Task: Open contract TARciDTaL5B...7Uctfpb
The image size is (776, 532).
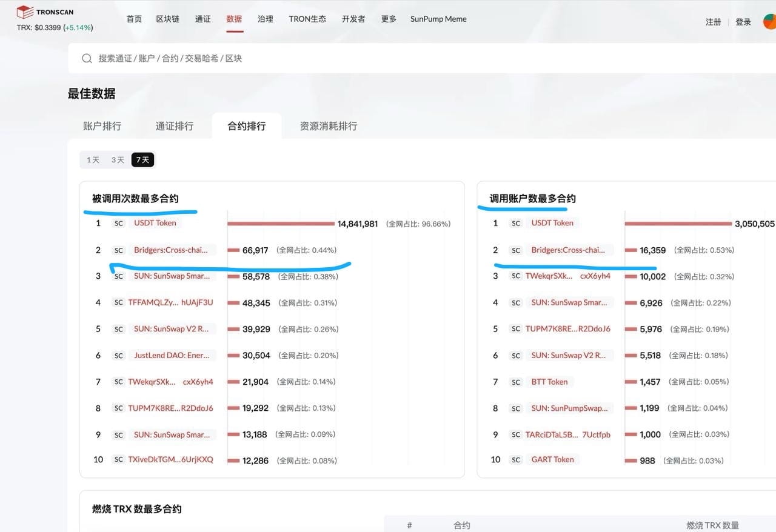Action: tap(568, 435)
